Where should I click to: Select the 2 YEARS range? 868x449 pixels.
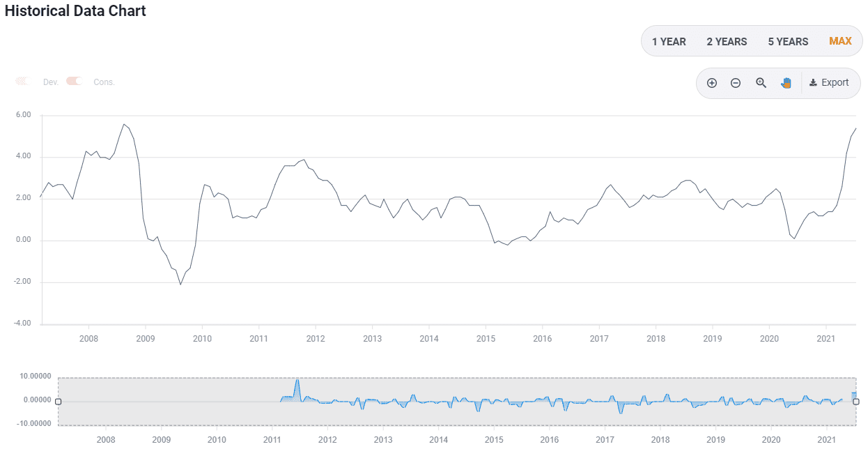[727, 42]
